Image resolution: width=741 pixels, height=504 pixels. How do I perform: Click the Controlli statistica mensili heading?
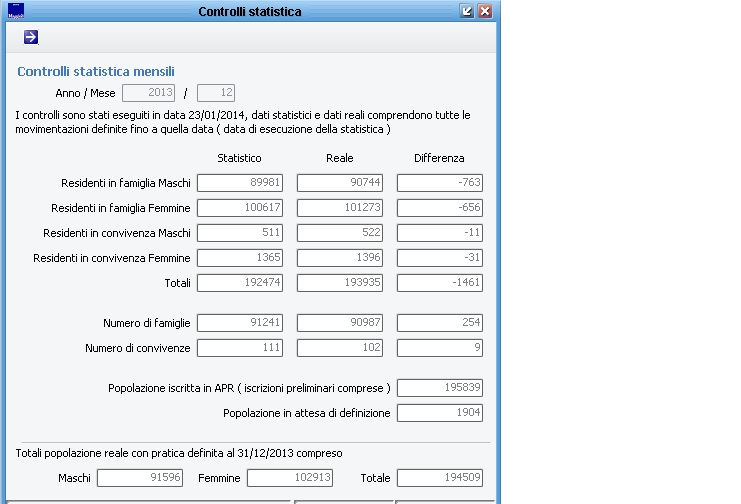tap(96, 71)
